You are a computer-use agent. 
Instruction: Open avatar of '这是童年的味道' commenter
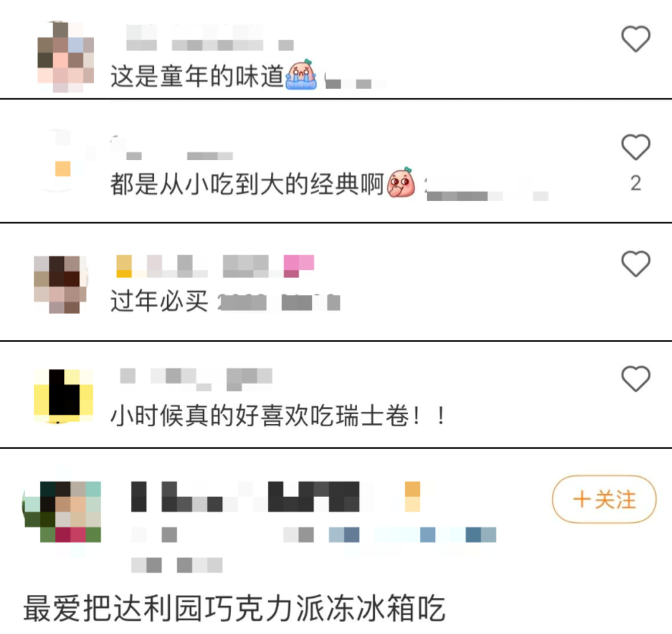point(65,57)
